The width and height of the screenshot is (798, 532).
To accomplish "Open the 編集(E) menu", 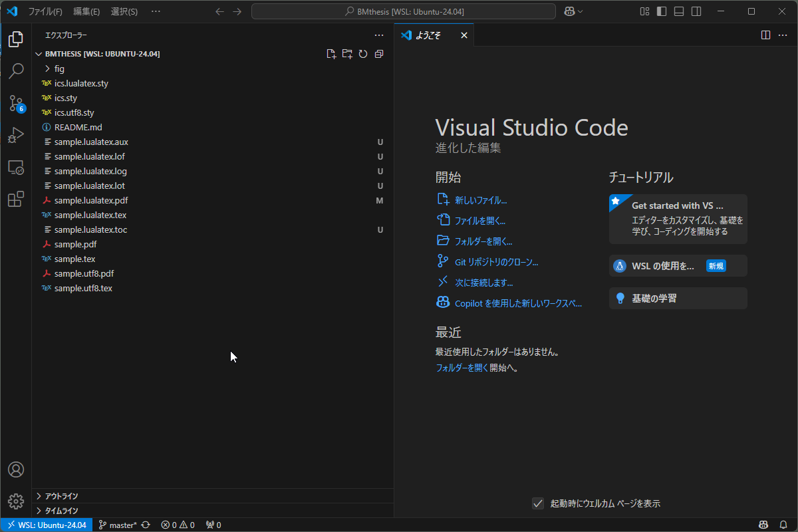I will point(86,11).
